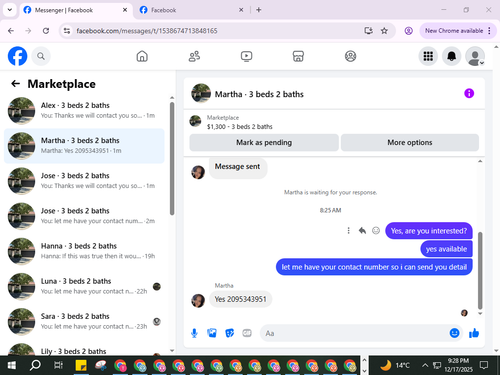
Task: Open Sticky Notes from taskbar
Action: (81, 365)
